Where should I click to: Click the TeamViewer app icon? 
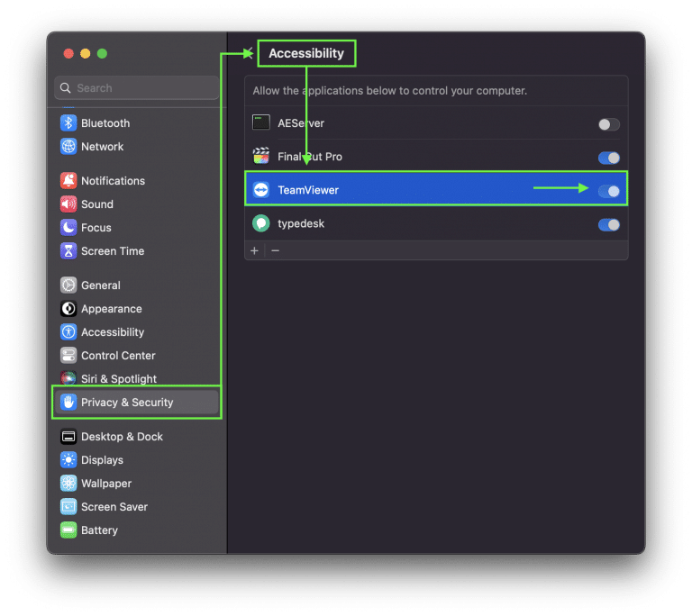pyautogui.click(x=260, y=190)
